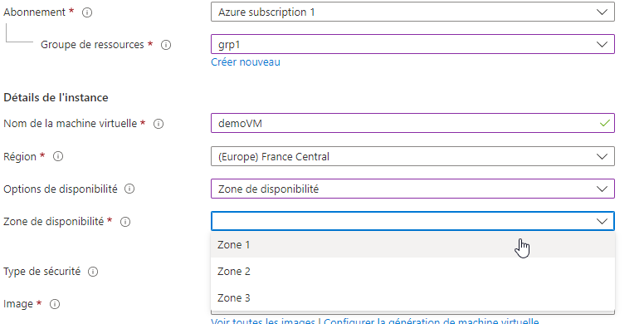
Task: Pick Zone 3 from the availability zones
Action: pos(412,297)
